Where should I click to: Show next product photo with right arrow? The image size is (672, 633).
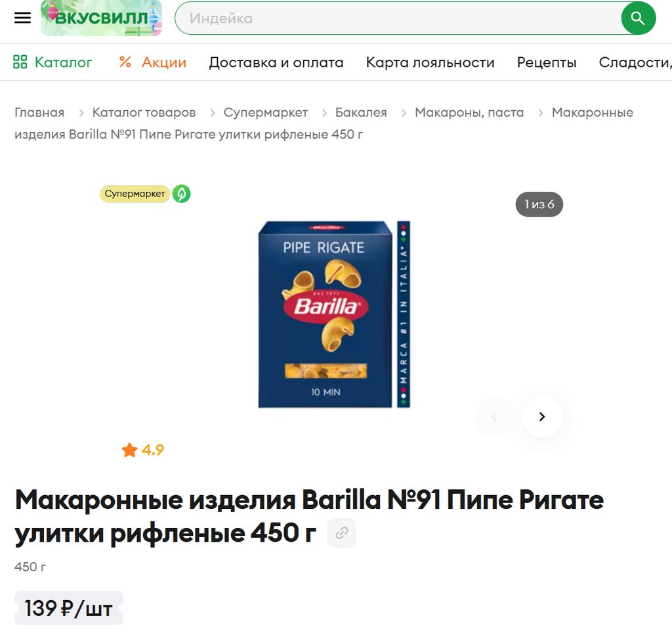point(542,416)
